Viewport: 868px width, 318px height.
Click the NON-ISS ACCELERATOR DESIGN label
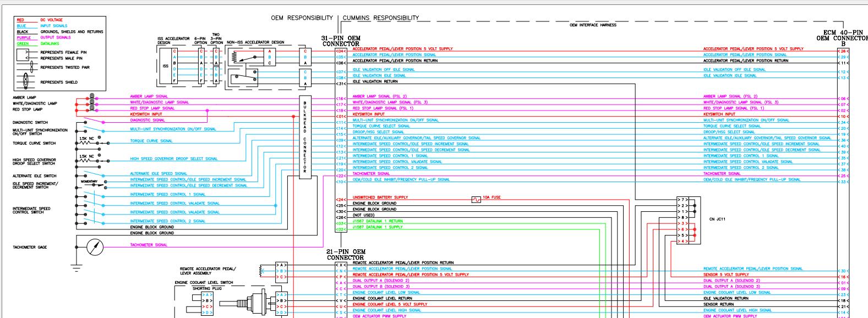coord(255,42)
